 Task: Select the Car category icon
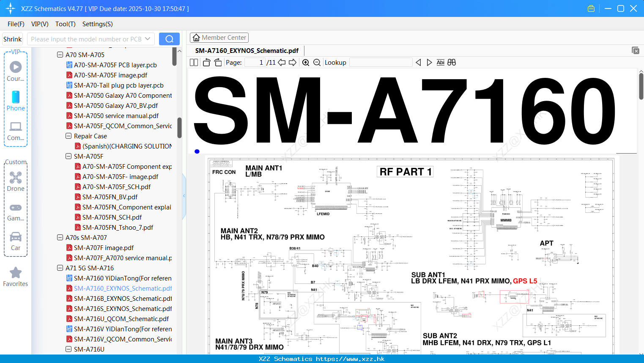point(16,241)
